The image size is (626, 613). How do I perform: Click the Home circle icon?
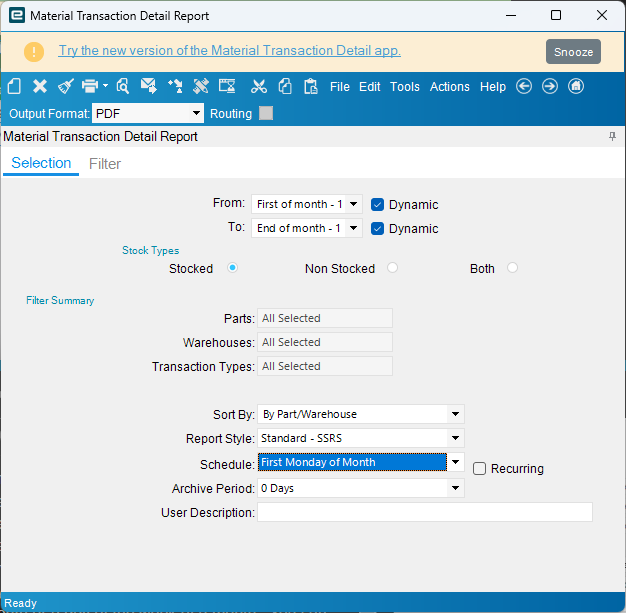coord(576,86)
